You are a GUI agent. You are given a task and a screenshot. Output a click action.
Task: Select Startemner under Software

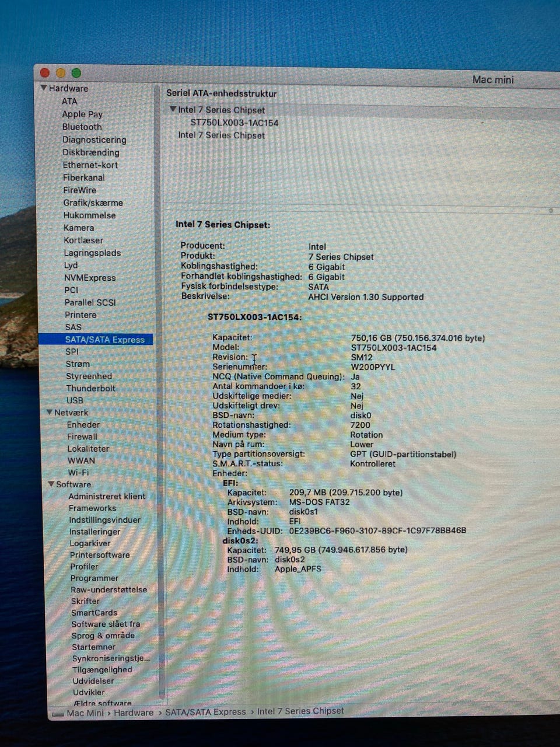tap(93, 647)
